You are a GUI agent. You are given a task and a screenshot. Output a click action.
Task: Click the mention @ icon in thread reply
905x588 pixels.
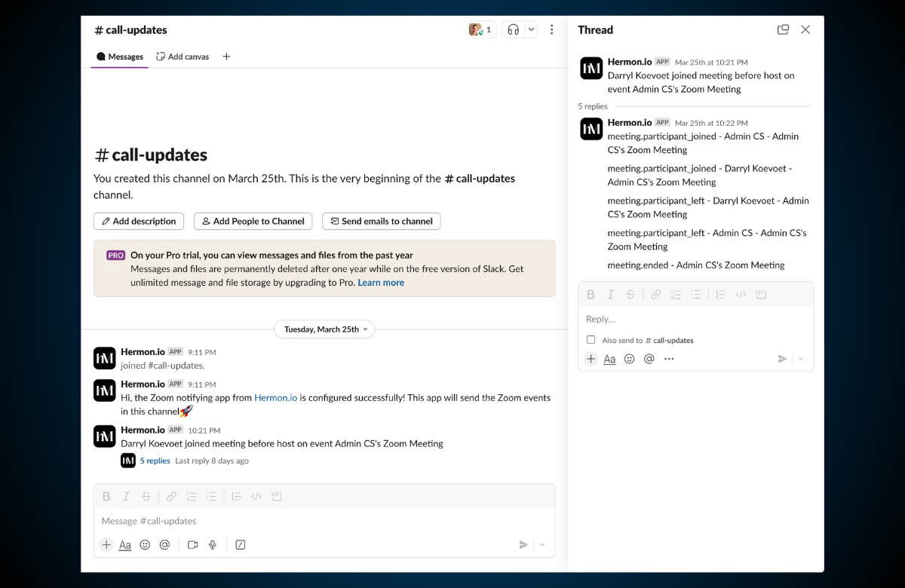coord(649,359)
